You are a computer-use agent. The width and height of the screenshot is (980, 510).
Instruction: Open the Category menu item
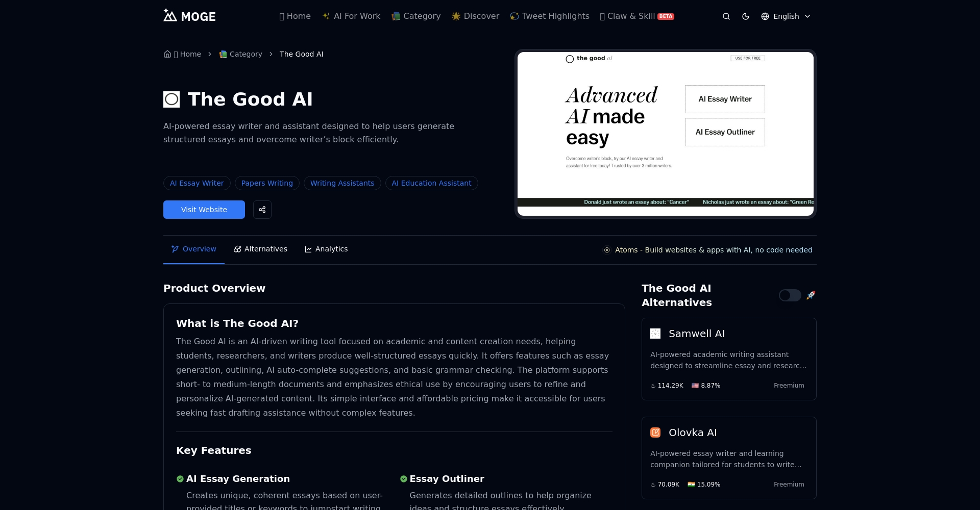(x=416, y=16)
